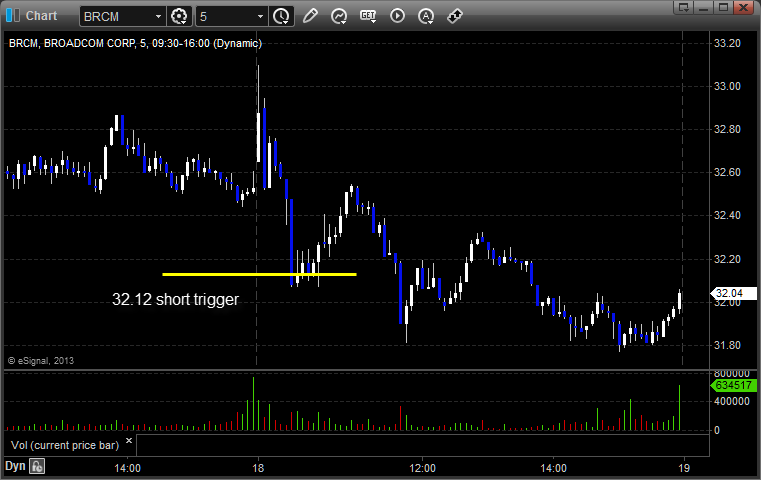The height and width of the screenshot is (480, 761).
Task: Click the 32.04 current price marker
Action: [733, 293]
